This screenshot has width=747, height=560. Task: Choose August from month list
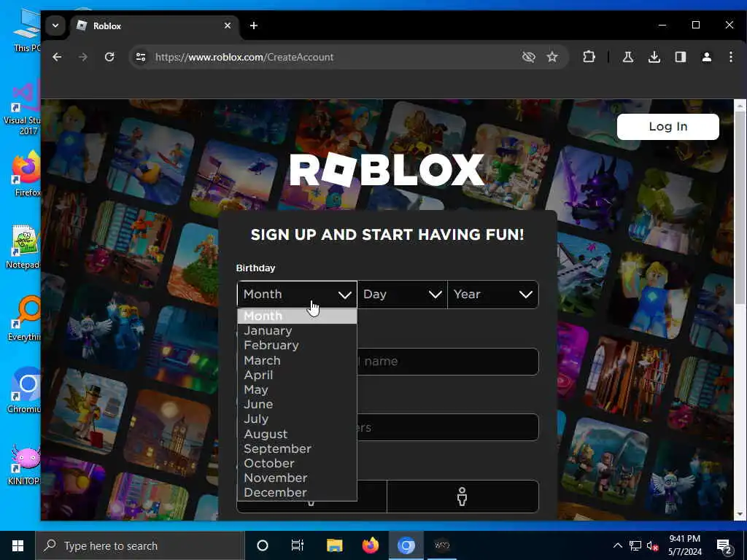coord(297,435)
